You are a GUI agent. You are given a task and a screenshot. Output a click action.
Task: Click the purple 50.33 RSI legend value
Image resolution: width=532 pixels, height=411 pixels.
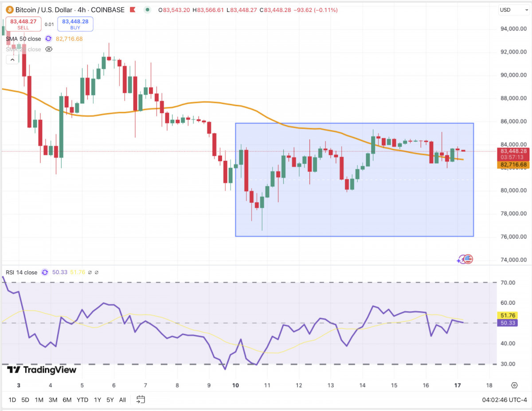[60, 272]
